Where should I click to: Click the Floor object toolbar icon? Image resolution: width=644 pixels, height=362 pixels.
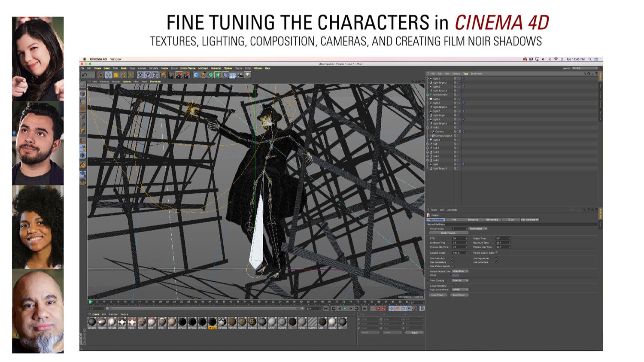233,75
